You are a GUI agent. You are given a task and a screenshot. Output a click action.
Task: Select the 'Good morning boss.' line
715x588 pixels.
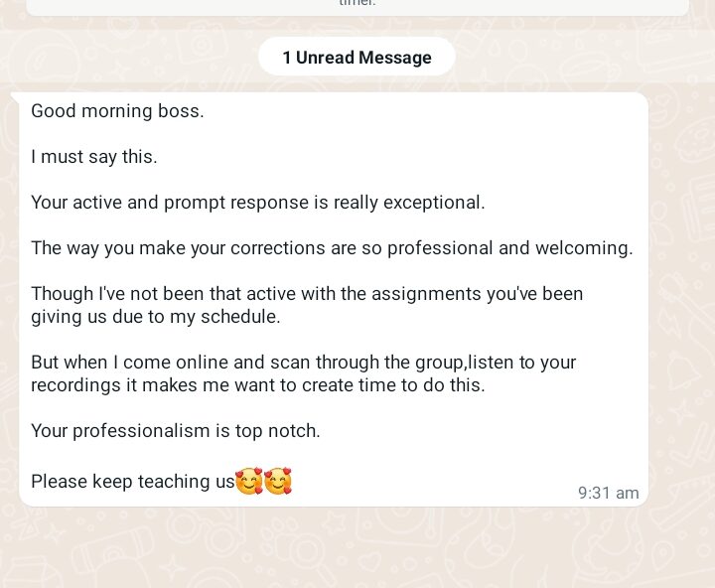click(117, 111)
